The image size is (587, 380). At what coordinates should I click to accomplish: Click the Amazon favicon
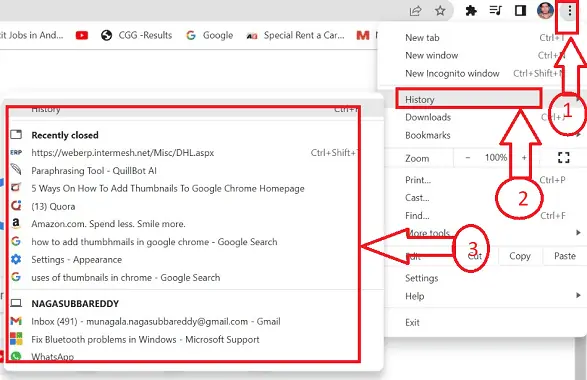click(16, 223)
